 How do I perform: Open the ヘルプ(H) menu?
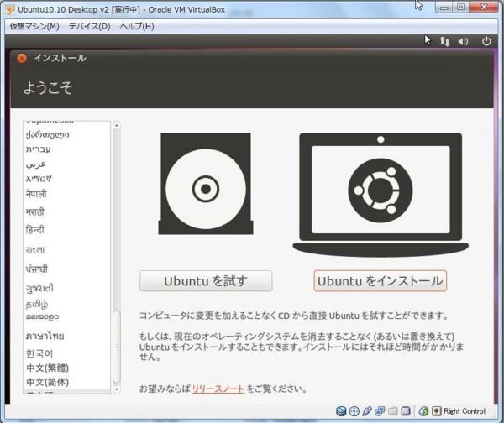tap(137, 26)
